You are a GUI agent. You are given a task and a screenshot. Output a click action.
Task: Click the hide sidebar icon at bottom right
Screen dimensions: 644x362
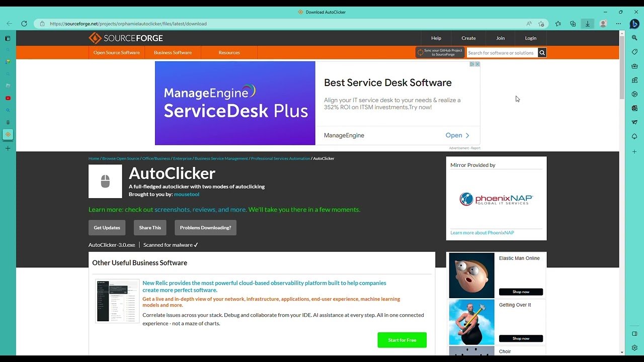pos(634,334)
